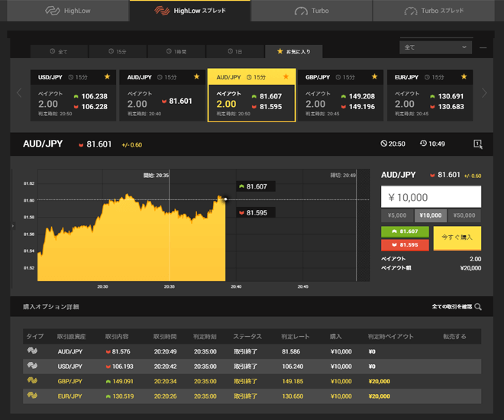Click the EUR/JPY trade row type icon

coord(32,396)
